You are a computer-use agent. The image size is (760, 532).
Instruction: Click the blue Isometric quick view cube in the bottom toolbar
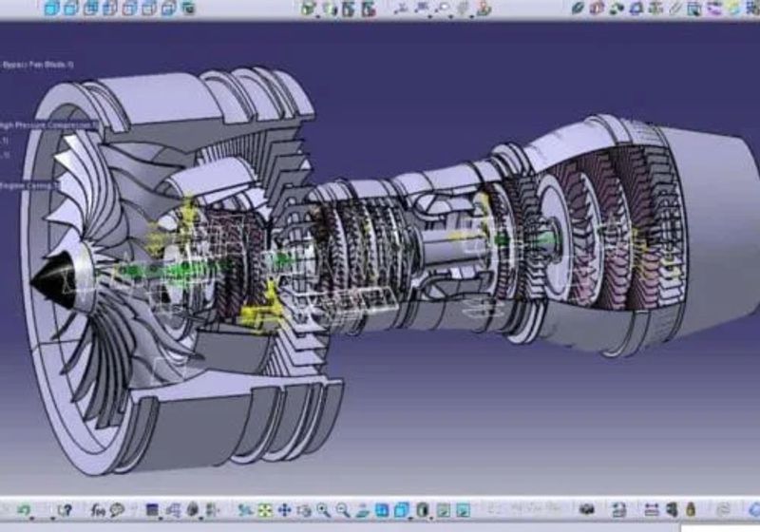401,510
